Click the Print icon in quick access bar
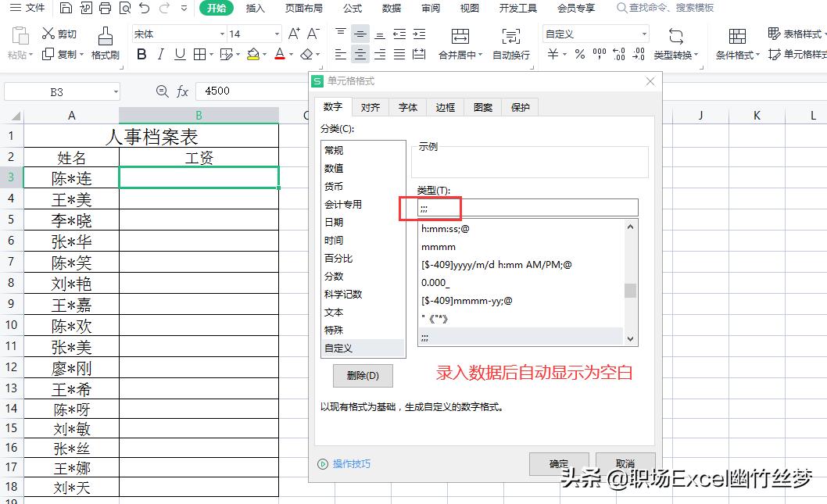827x504 pixels. pos(103,9)
